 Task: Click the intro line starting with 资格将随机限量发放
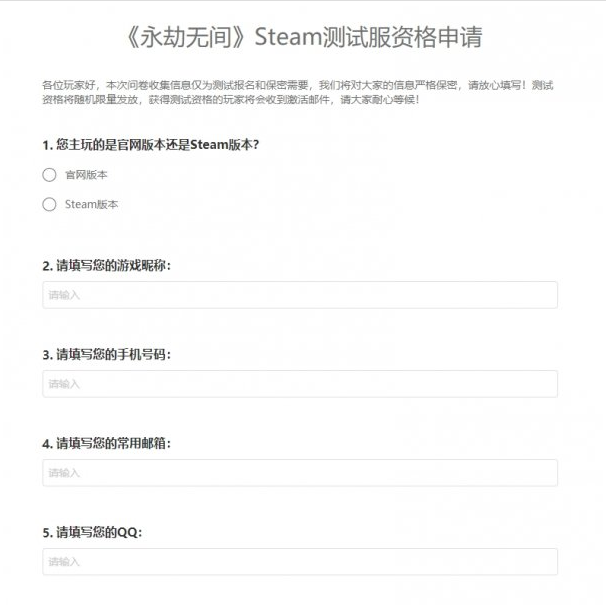231,100
